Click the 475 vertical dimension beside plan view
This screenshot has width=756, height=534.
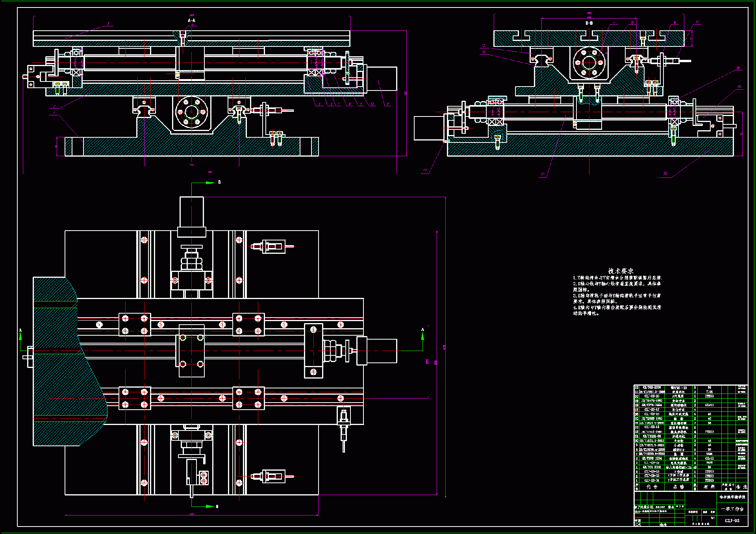(x=445, y=347)
